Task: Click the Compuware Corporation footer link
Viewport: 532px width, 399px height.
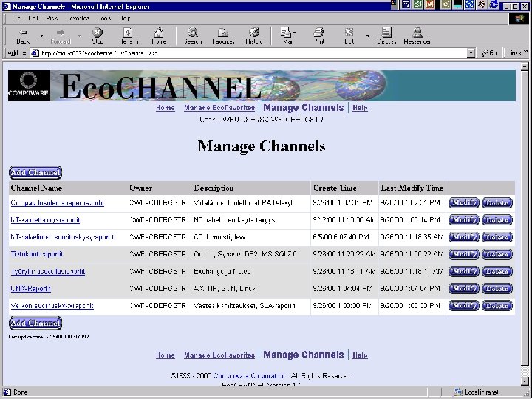Action: 249,376
